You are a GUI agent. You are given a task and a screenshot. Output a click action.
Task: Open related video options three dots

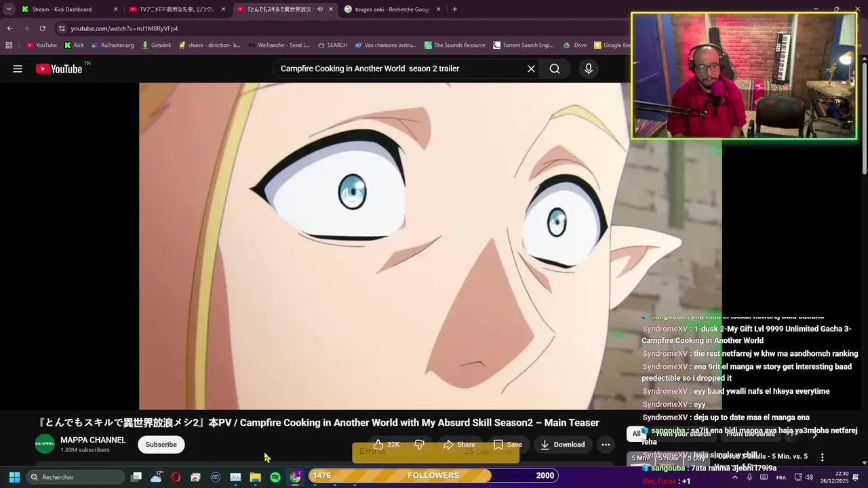coord(822,457)
